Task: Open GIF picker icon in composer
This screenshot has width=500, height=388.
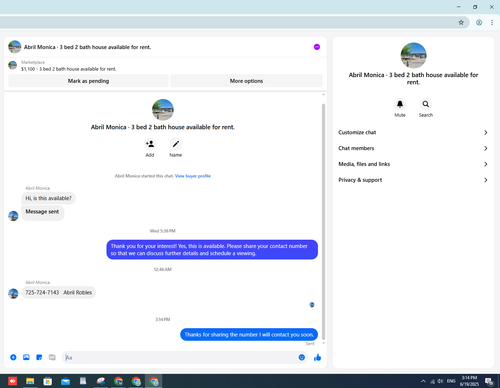Action: (x=52, y=357)
